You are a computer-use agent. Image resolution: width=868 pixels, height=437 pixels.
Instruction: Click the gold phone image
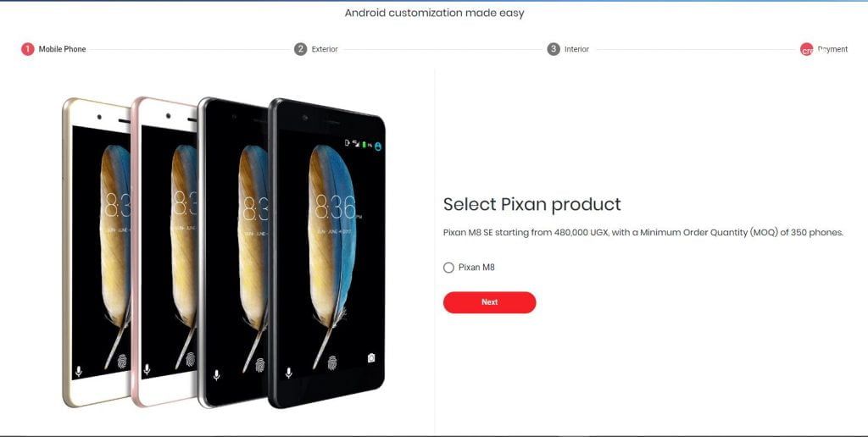[x=97, y=252]
